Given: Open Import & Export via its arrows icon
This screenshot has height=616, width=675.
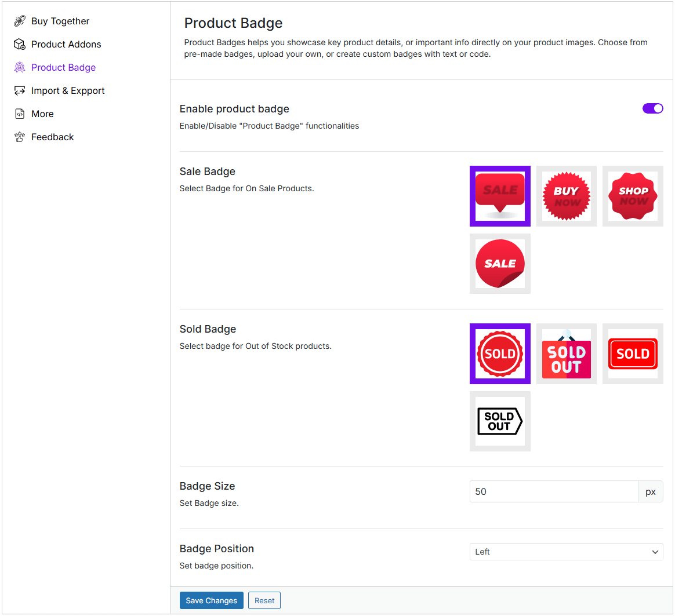Looking at the screenshot, I should [19, 90].
